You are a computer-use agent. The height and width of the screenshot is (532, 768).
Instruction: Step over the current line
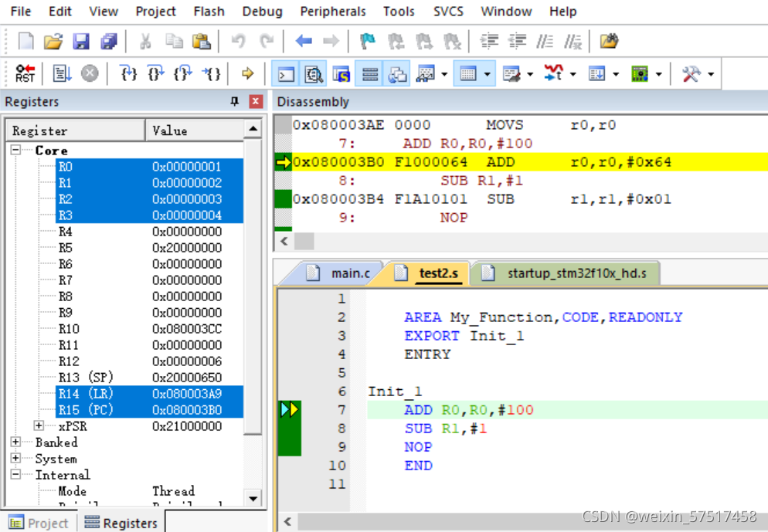tap(156, 74)
